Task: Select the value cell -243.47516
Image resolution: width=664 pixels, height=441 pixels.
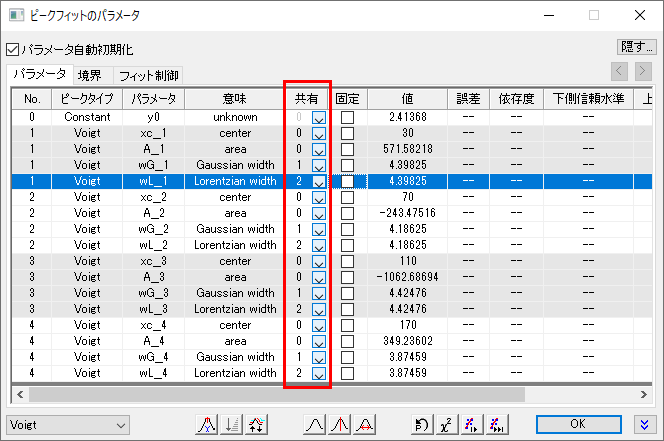Action: [407, 214]
